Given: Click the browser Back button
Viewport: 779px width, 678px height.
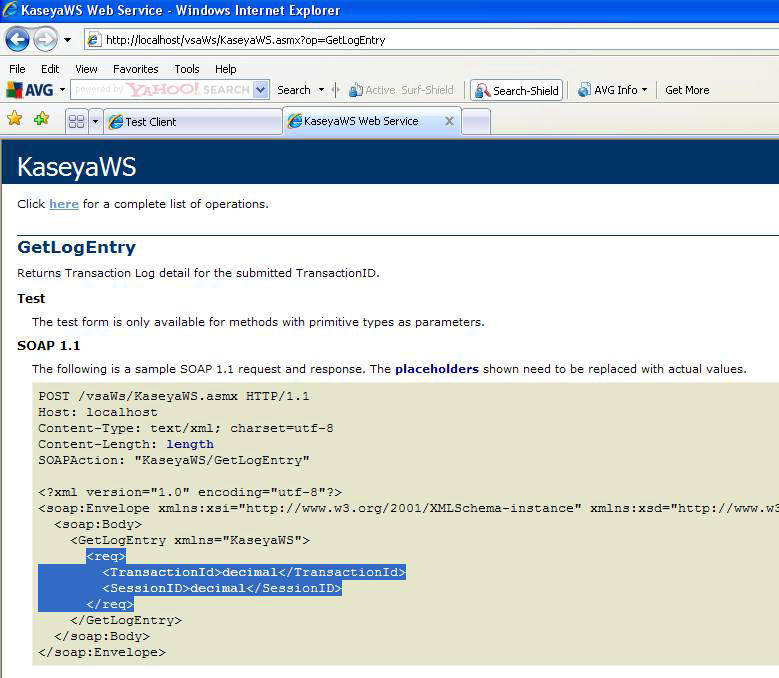Looking at the screenshot, I should 18,40.
